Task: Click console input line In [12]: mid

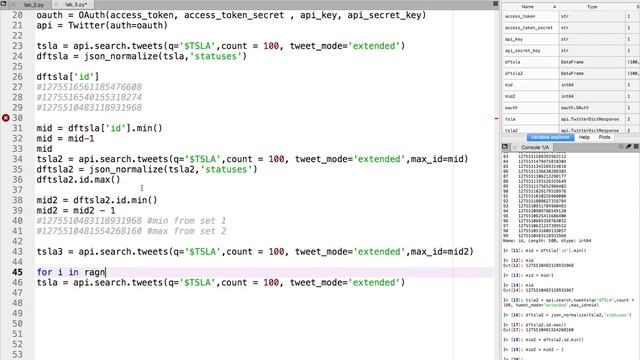Action: (518, 260)
